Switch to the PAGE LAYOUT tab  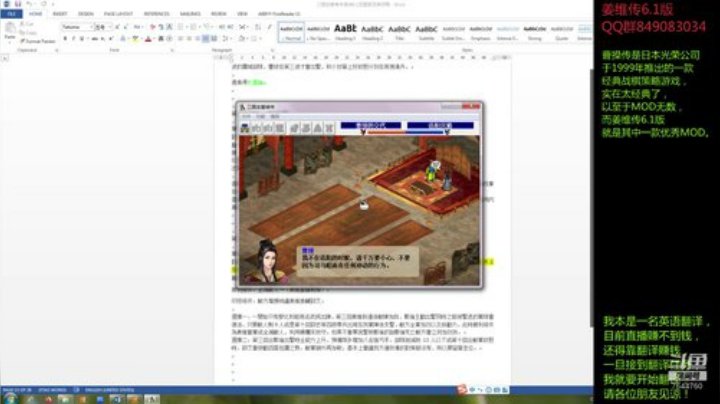(x=118, y=14)
